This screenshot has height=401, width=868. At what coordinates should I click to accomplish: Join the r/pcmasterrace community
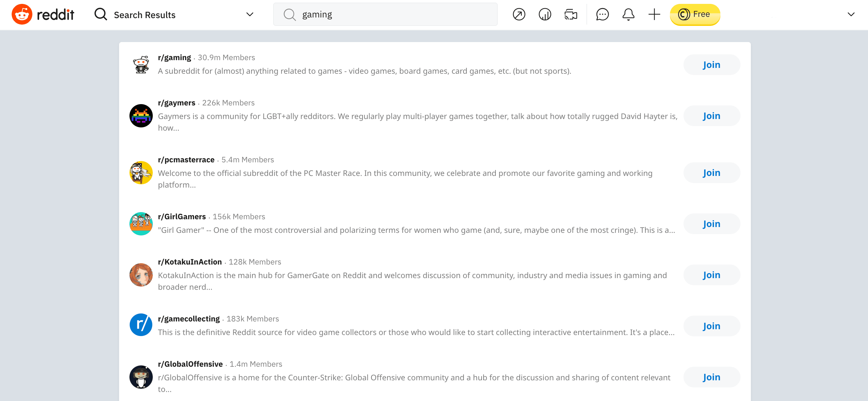pyautogui.click(x=712, y=173)
